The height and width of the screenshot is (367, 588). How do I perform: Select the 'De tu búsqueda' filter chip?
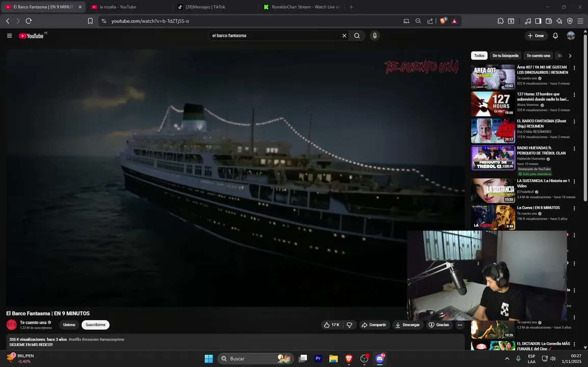tap(505, 56)
